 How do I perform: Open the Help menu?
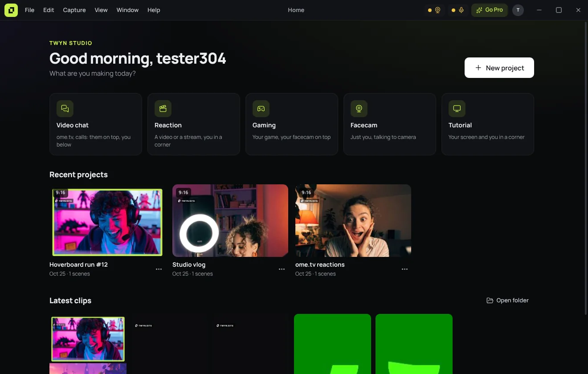pos(154,10)
